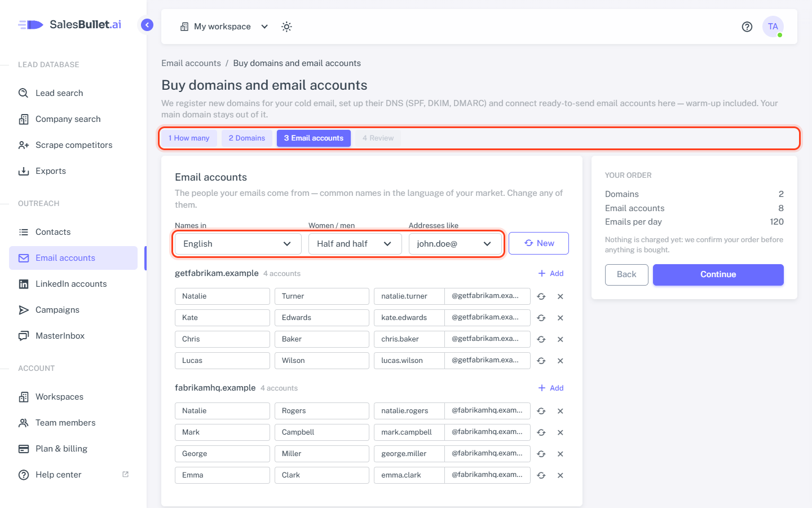The width and height of the screenshot is (812, 508).
Task: Open MasterInbox in the sidebar
Action: click(x=73, y=336)
